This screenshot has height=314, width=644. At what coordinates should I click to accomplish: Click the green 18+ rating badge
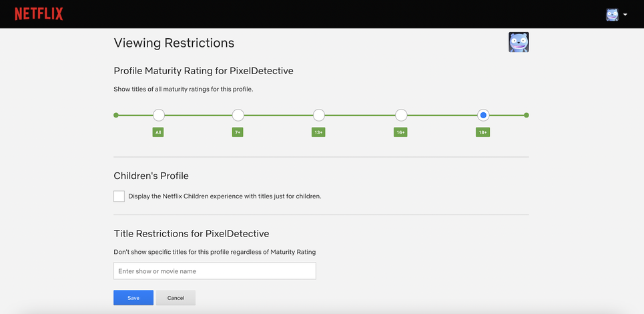[482, 132]
